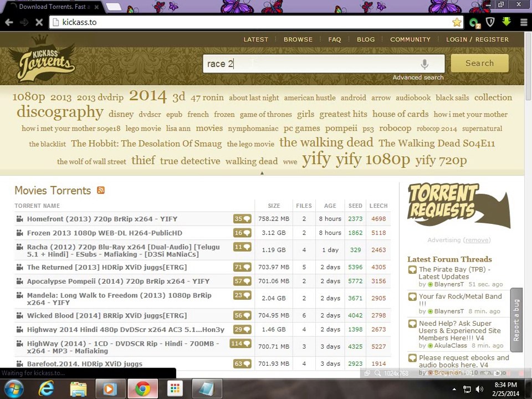Click the browser back arrow
This screenshot has width=532, height=399.
[9, 22]
